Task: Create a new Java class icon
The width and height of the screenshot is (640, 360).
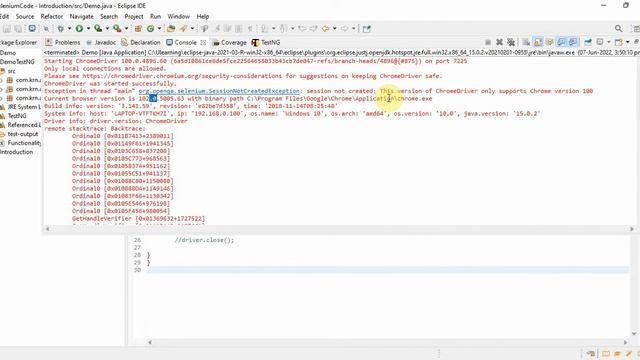Action: (x=150, y=29)
